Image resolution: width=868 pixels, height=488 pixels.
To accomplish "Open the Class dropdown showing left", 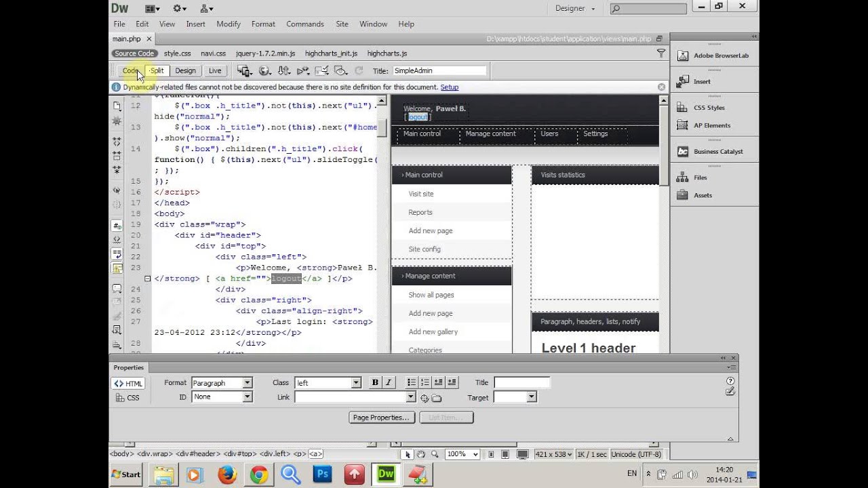I will [x=328, y=383].
